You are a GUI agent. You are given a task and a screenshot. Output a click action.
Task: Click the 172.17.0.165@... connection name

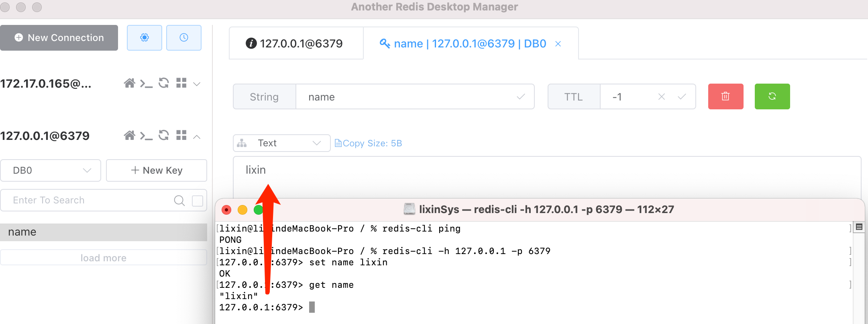pyautogui.click(x=46, y=84)
